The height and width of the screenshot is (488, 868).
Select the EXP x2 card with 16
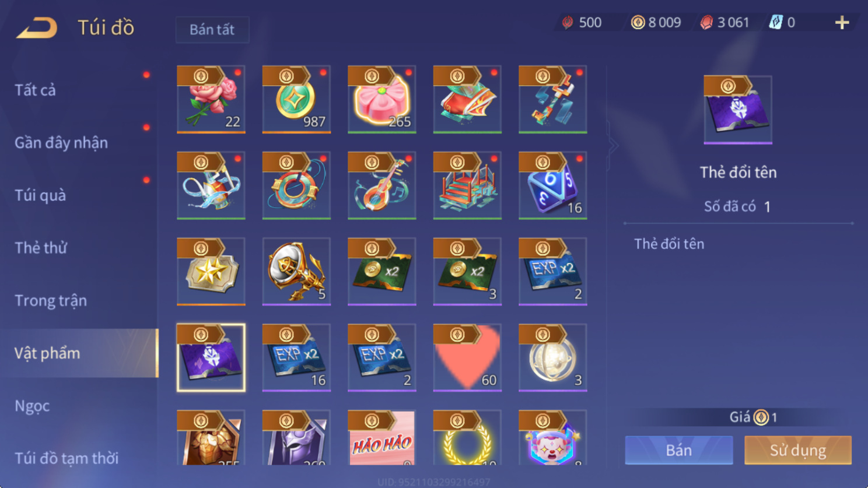(296, 357)
